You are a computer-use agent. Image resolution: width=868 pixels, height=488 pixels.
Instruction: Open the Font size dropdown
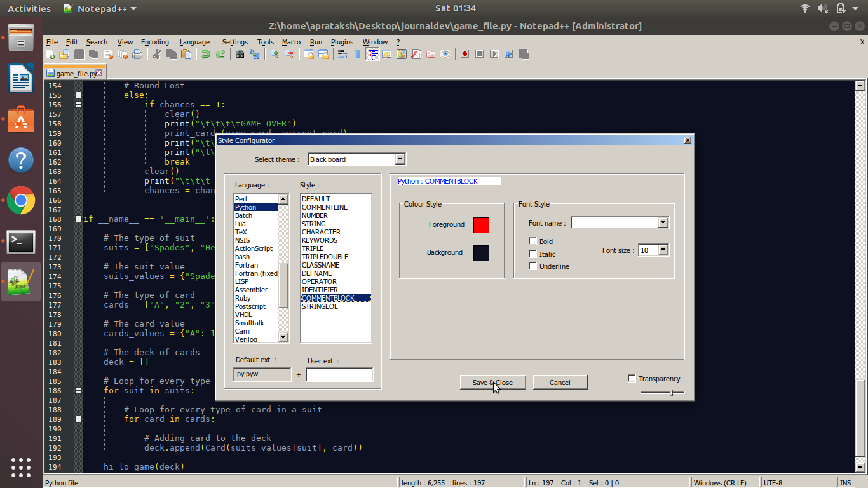coord(665,250)
